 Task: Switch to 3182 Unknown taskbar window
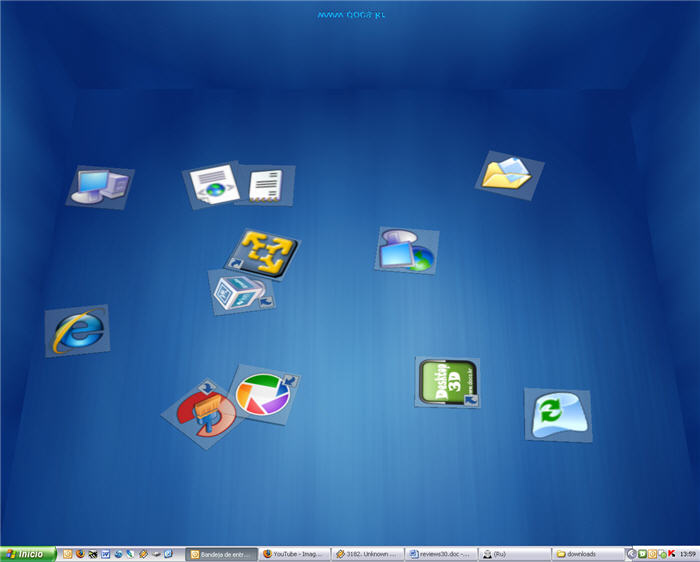coord(368,554)
